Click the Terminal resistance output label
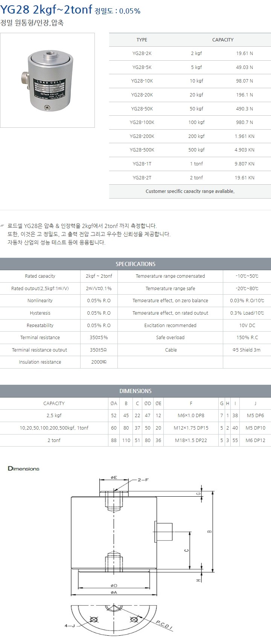The height and width of the screenshot is (644, 271). [x=40, y=350]
